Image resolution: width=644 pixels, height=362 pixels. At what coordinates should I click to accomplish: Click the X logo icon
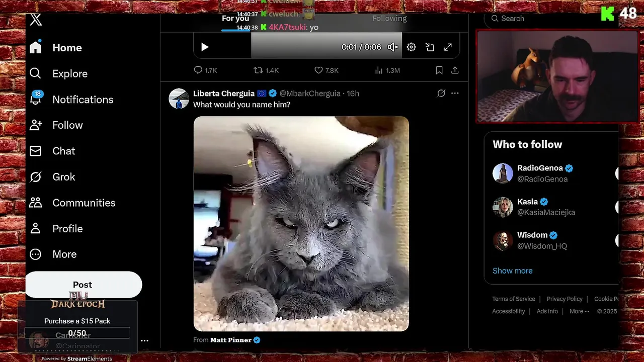click(36, 20)
